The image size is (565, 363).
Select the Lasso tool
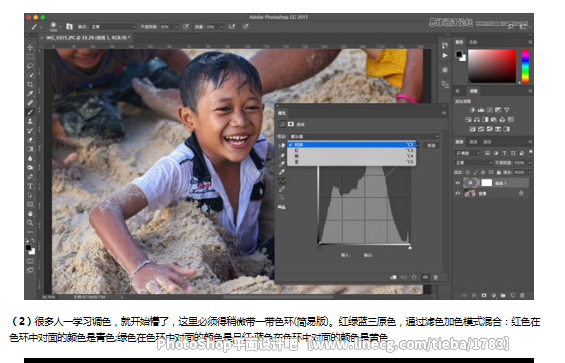pyautogui.click(x=30, y=66)
